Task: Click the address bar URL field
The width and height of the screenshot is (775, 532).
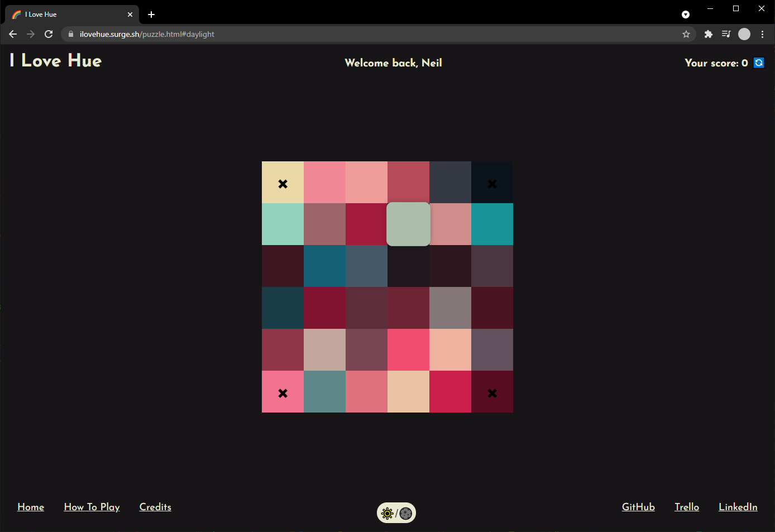Action: coord(379,34)
